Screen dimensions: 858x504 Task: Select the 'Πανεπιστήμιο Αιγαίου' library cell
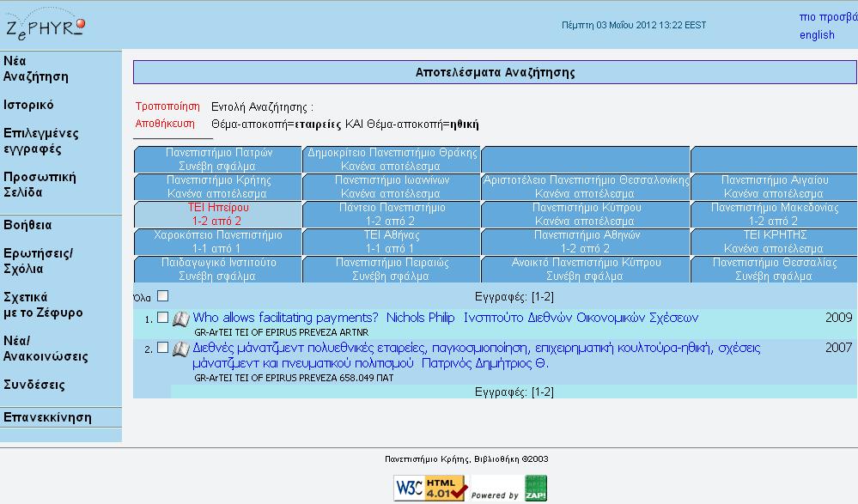(775, 186)
